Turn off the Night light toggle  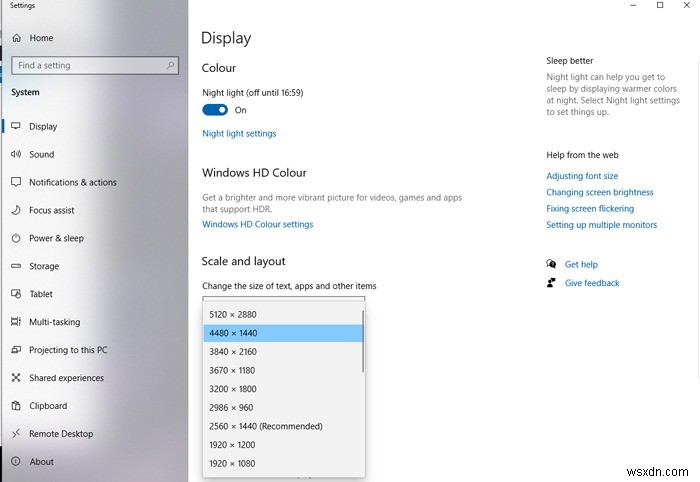[215, 110]
